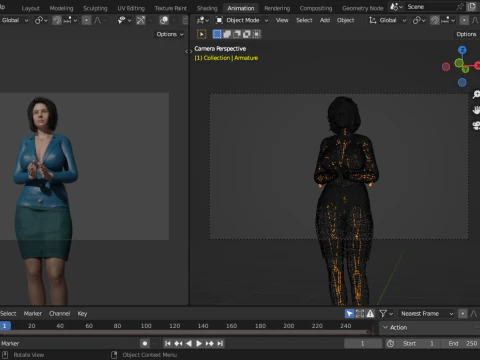Open the Add menu in the right viewport
This screenshot has width=480, height=360.
(325, 20)
